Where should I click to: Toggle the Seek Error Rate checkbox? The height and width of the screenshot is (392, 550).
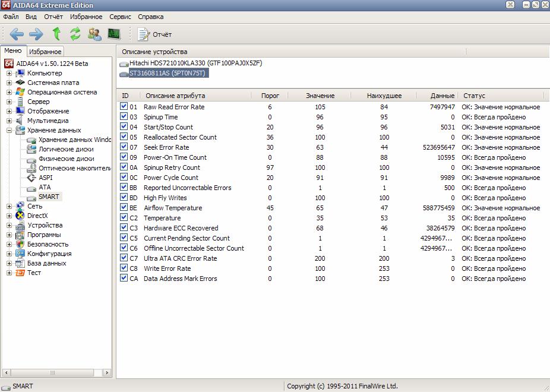pyautogui.click(x=124, y=147)
